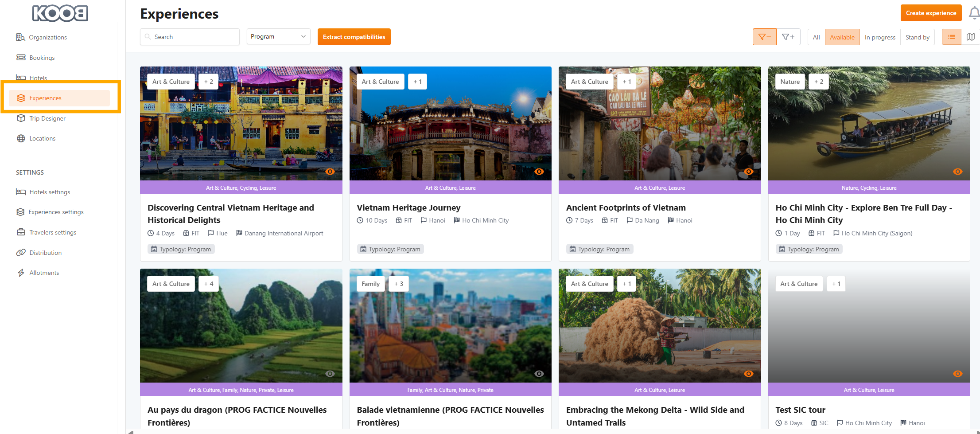The image size is (980, 434).
Task: Select the Stand by status tab
Action: [917, 37]
